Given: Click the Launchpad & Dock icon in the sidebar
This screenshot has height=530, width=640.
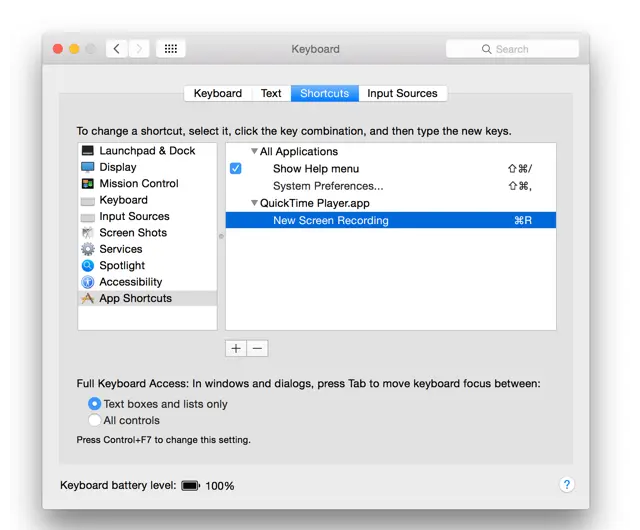Looking at the screenshot, I should [87, 151].
